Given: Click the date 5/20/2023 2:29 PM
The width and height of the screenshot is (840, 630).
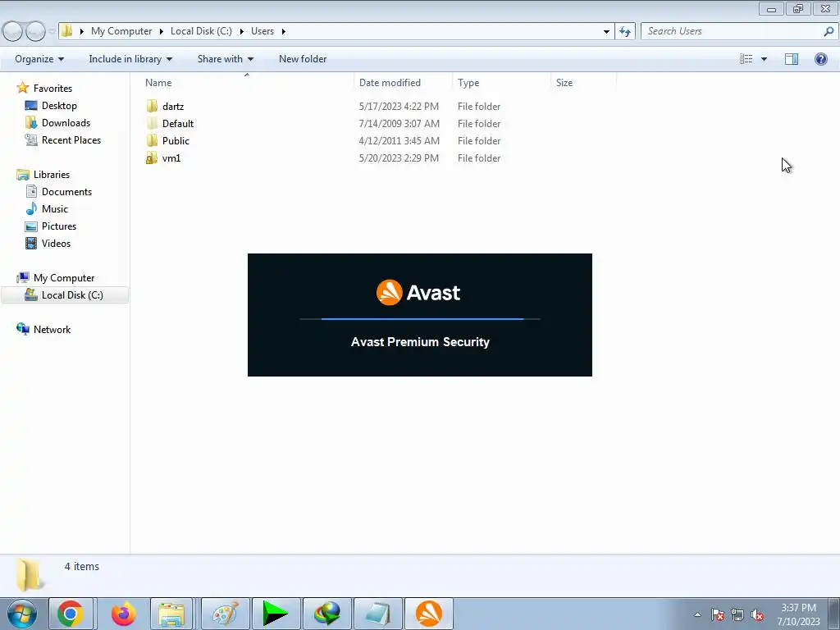Looking at the screenshot, I should coord(399,158).
